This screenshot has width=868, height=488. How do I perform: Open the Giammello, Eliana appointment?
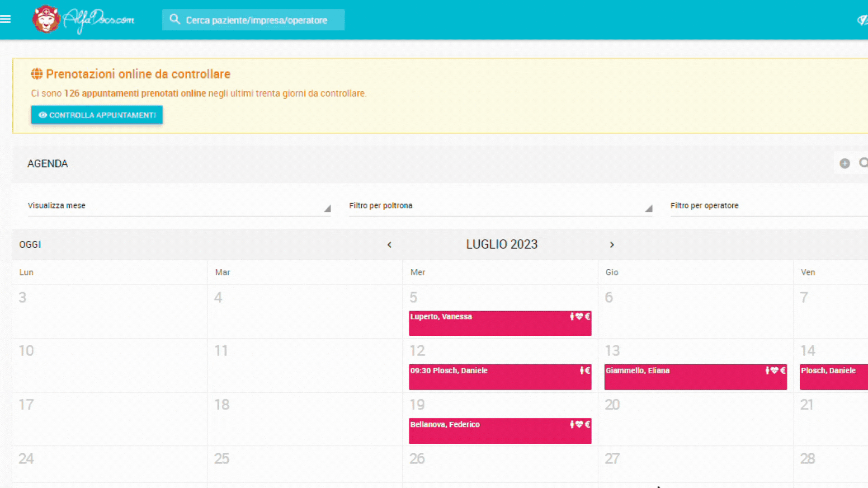point(695,377)
